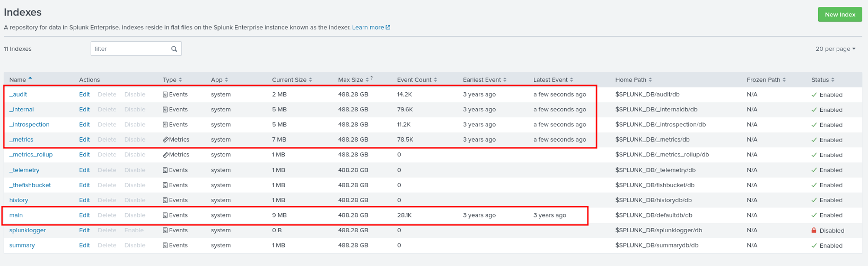Click the external link icon beside Learn more

click(x=388, y=27)
